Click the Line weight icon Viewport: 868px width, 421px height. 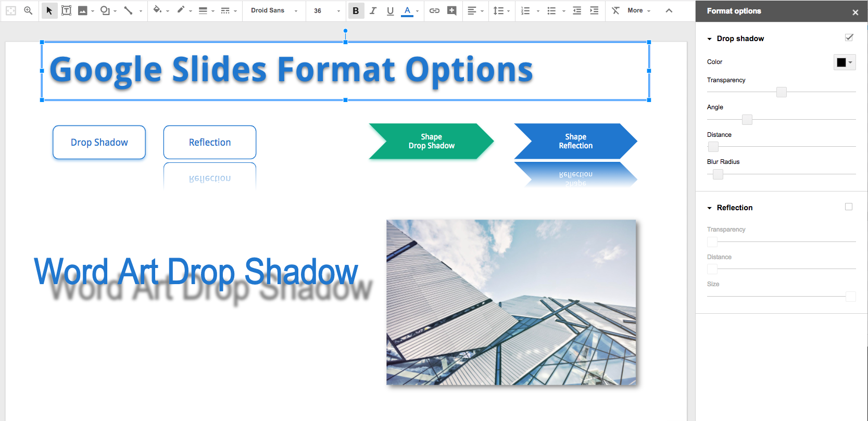click(203, 10)
